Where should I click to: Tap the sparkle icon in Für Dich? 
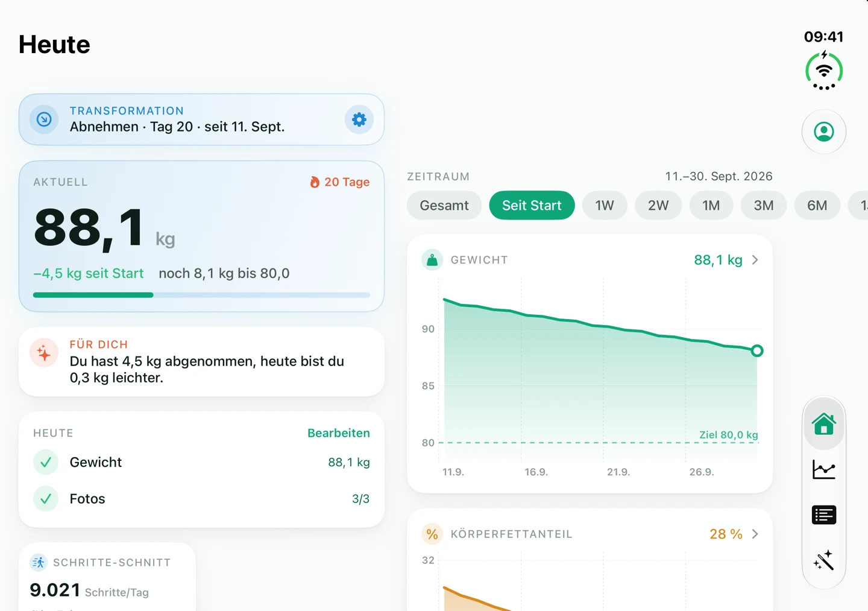click(44, 353)
